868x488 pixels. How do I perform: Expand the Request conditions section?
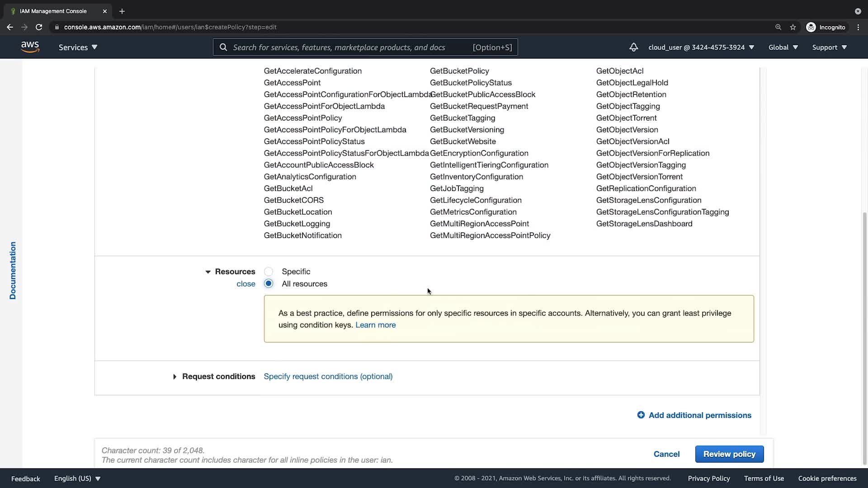175,376
